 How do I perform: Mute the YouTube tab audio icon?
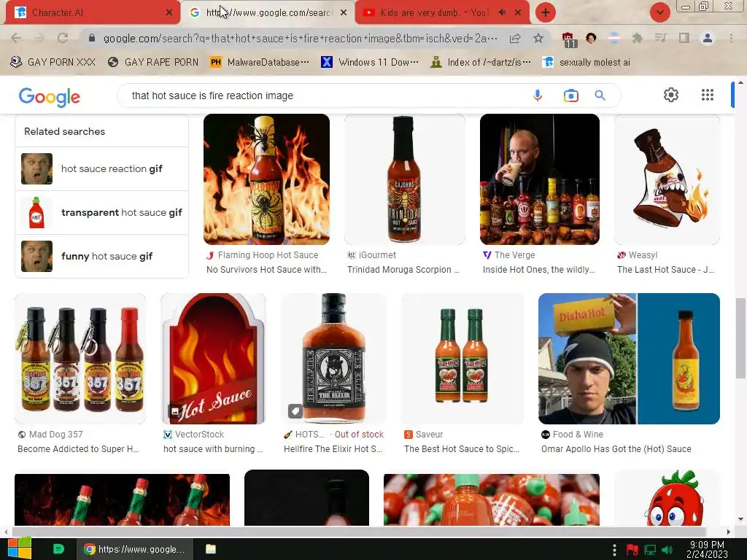[x=502, y=12]
